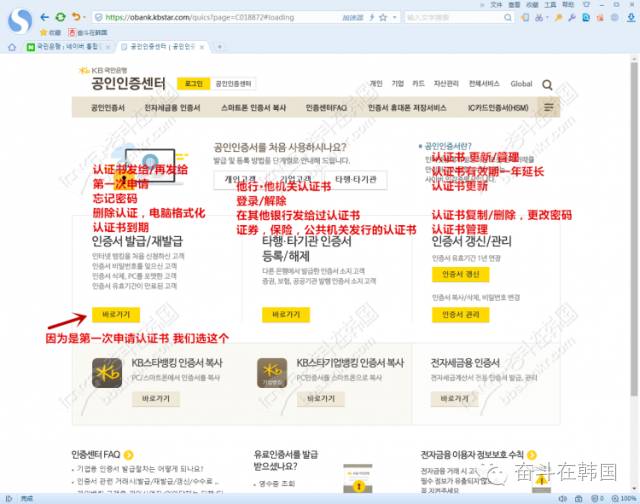Open the 카드 top navigation link
Viewport: 640px width, 504px height.
418,83
